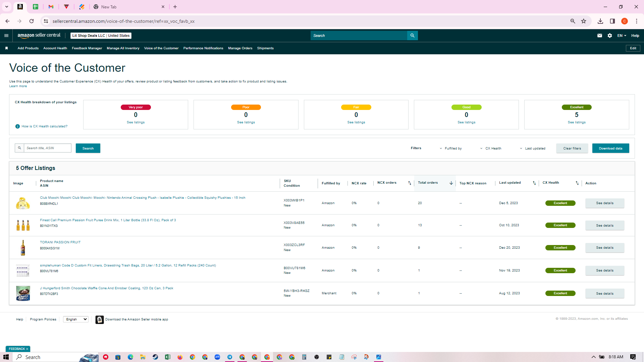The width and height of the screenshot is (644, 362).
Task: Bookmark this page with the star icon
Action: point(584,21)
